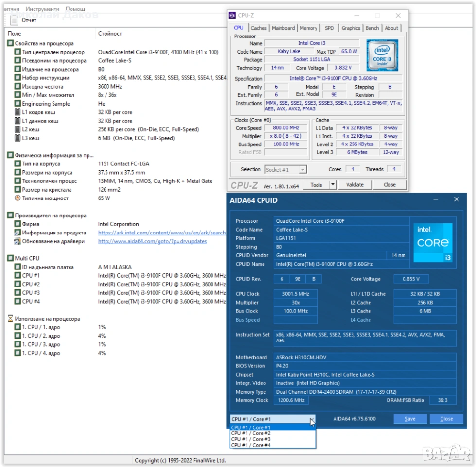476x467 pixels.
Task: Click Save in the AIDA64 CPUID window
Action: tap(410, 419)
